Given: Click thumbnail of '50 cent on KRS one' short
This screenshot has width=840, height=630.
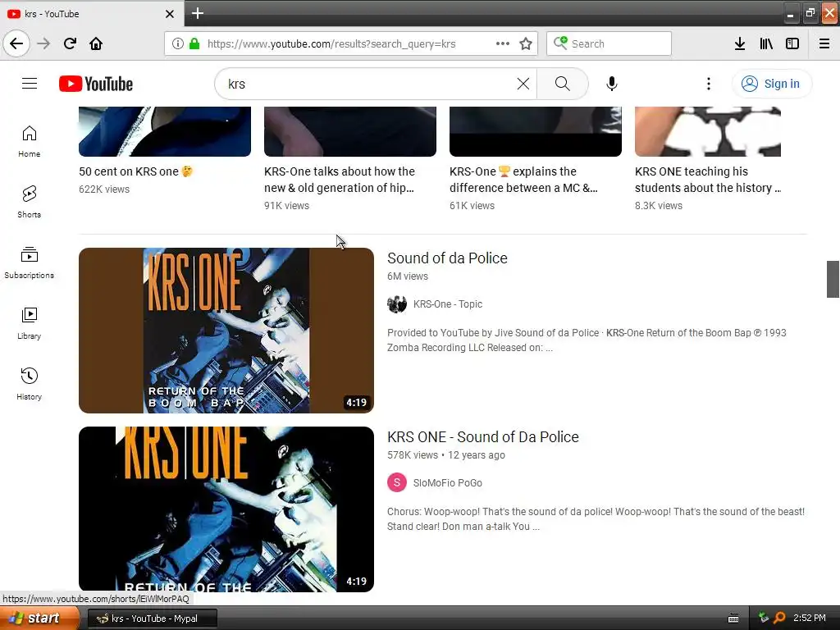Looking at the screenshot, I should click(164, 131).
